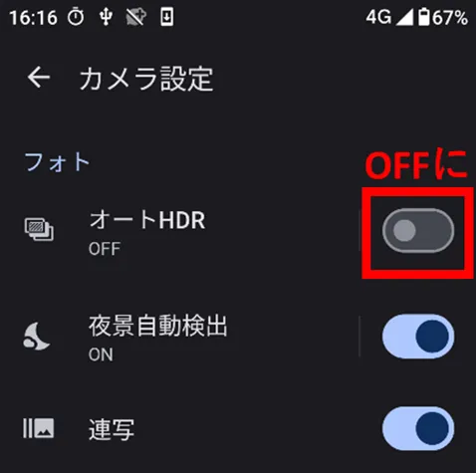The width and height of the screenshot is (476, 473).
Task: Tap the ON status under 夜景自動検出
Action: coord(101,355)
